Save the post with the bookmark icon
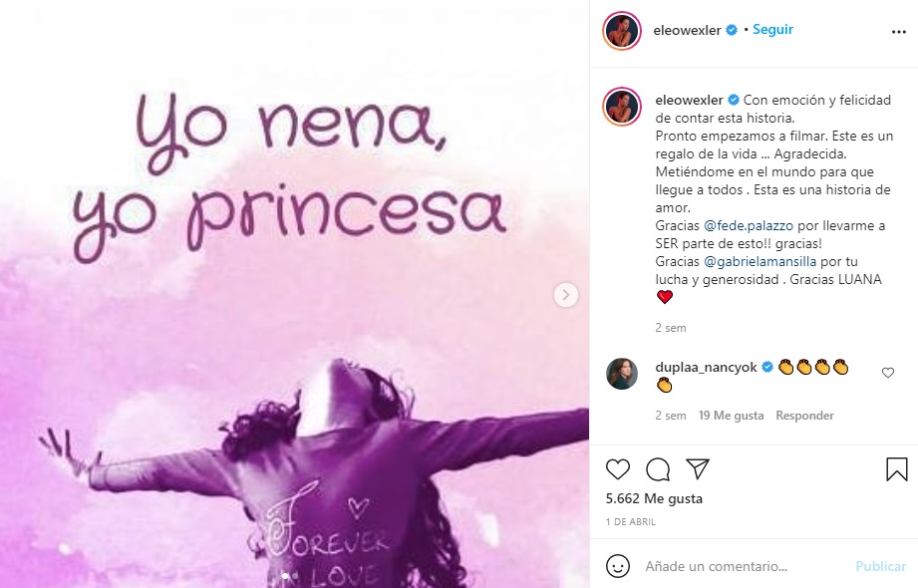918x588 pixels. pos(896,469)
